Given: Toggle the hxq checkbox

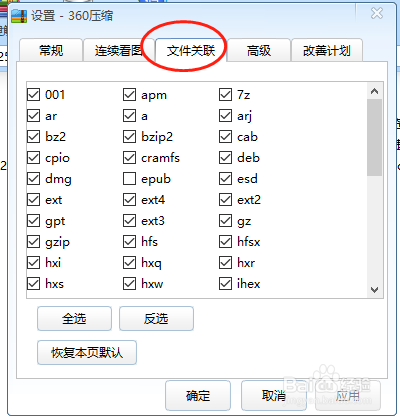Looking at the screenshot, I should pyautogui.click(x=130, y=263).
